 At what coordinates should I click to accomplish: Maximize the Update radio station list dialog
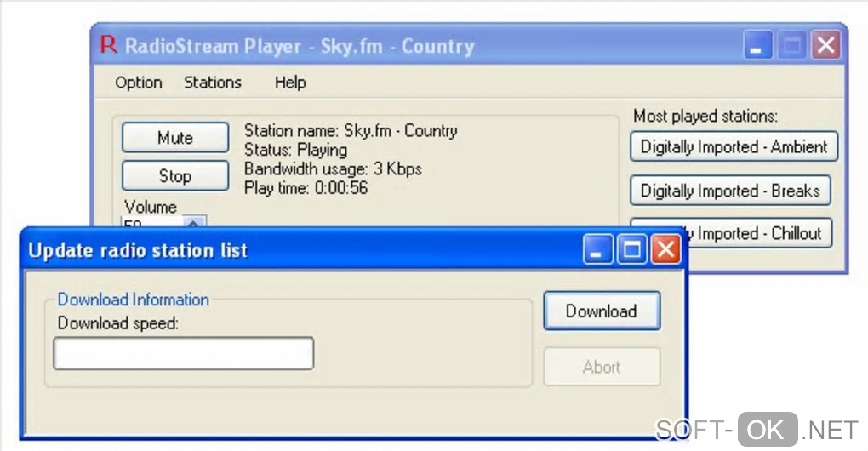click(631, 249)
